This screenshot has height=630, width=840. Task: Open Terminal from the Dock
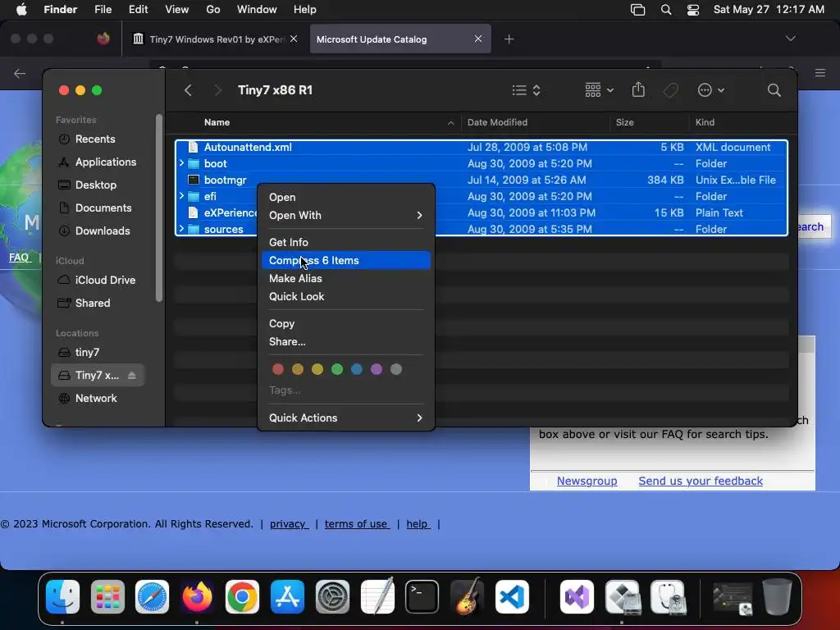(x=422, y=597)
